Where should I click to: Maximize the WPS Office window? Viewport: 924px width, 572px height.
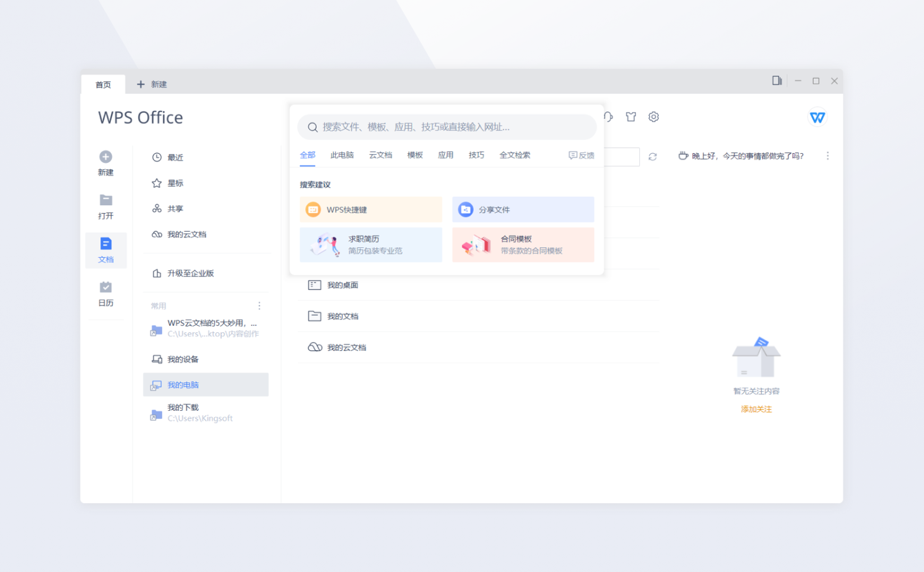(816, 81)
